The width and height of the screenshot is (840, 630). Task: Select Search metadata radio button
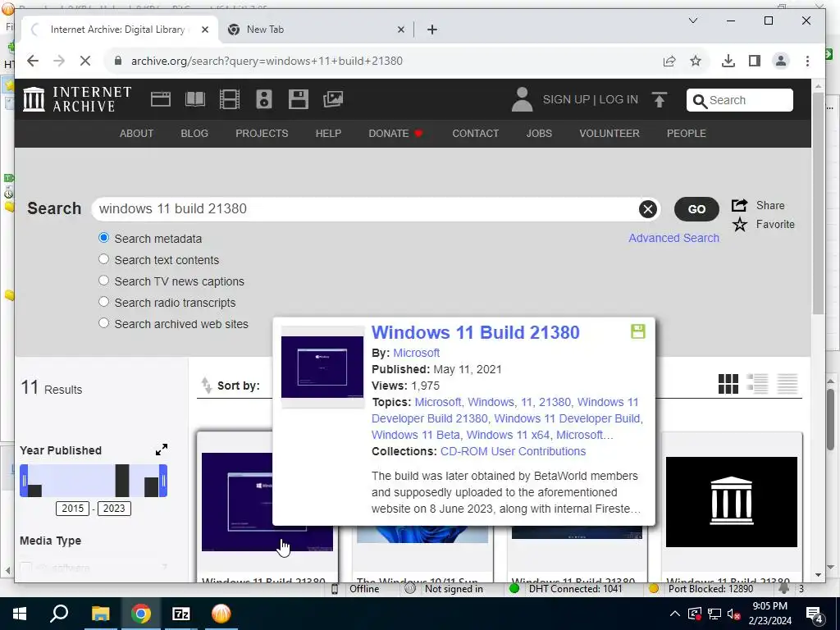(104, 237)
